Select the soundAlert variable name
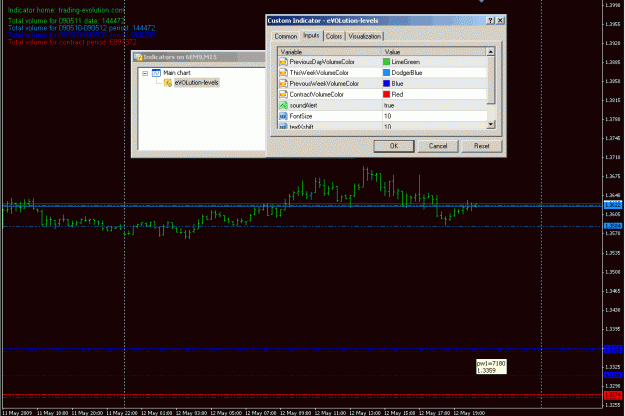 (x=303, y=105)
